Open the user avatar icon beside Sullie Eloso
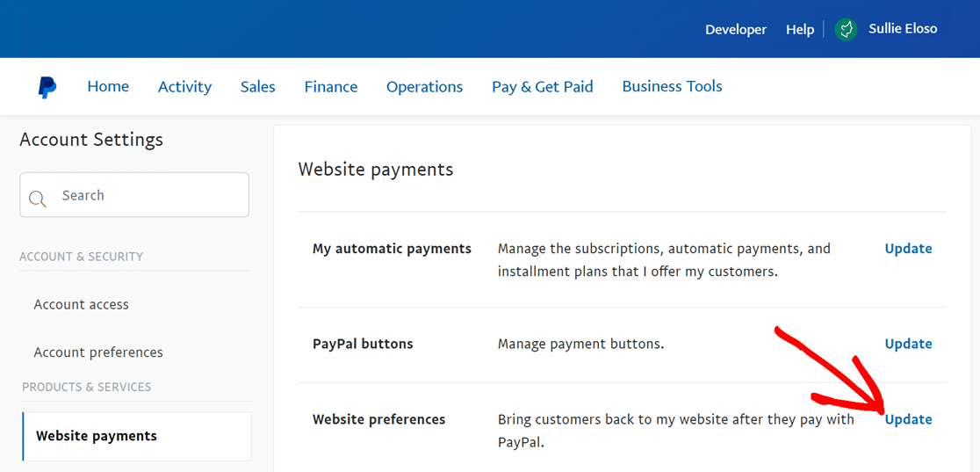 tap(846, 29)
